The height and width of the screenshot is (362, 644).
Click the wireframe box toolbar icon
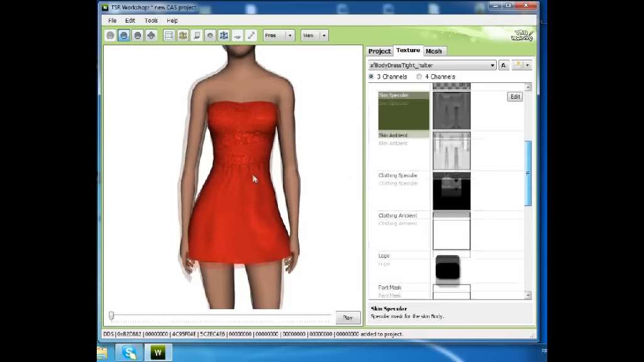(169, 36)
